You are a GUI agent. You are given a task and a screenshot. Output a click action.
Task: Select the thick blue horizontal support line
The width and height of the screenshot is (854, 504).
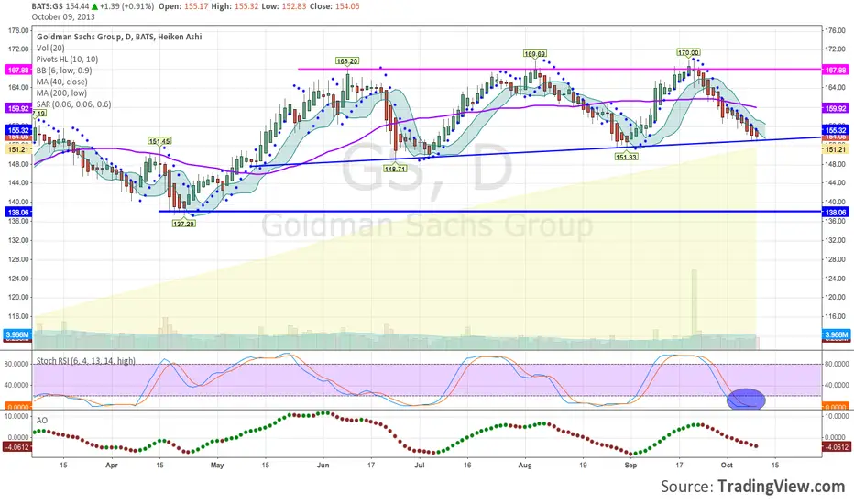[x=489, y=212]
